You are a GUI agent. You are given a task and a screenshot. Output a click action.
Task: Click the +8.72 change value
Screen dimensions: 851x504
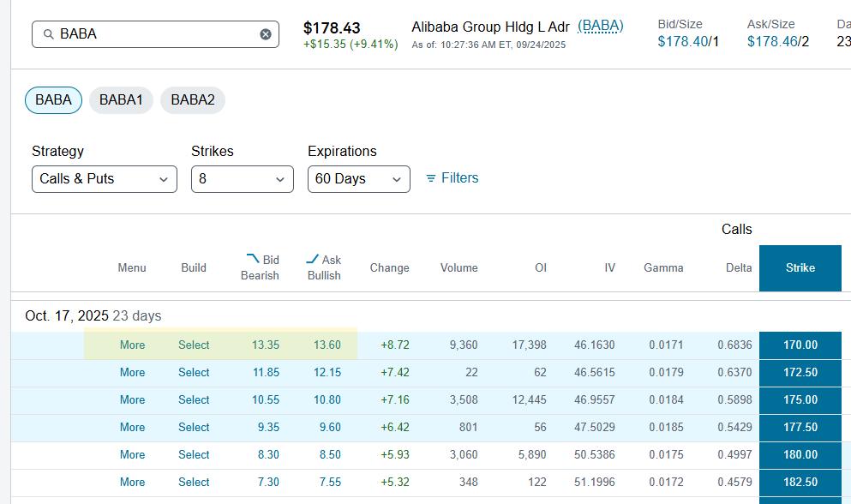tap(395, 345)
